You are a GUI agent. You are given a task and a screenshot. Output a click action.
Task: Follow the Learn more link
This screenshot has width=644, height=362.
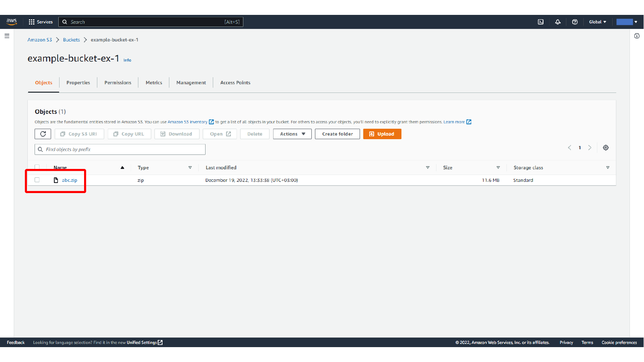454,122
